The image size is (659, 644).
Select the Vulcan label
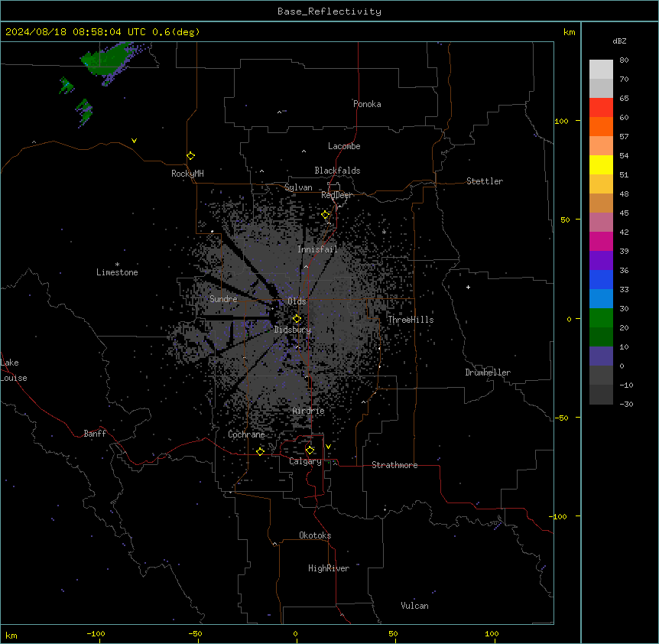[x=415, y=606]
